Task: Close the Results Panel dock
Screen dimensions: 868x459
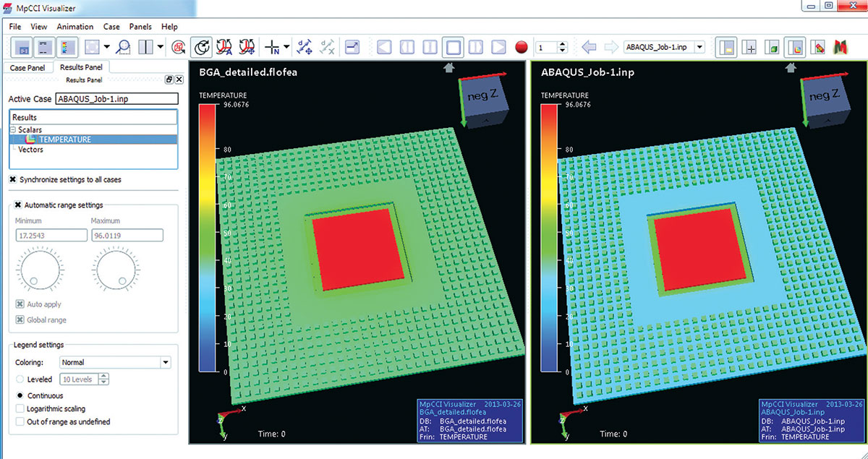Action: coord(179,80)
